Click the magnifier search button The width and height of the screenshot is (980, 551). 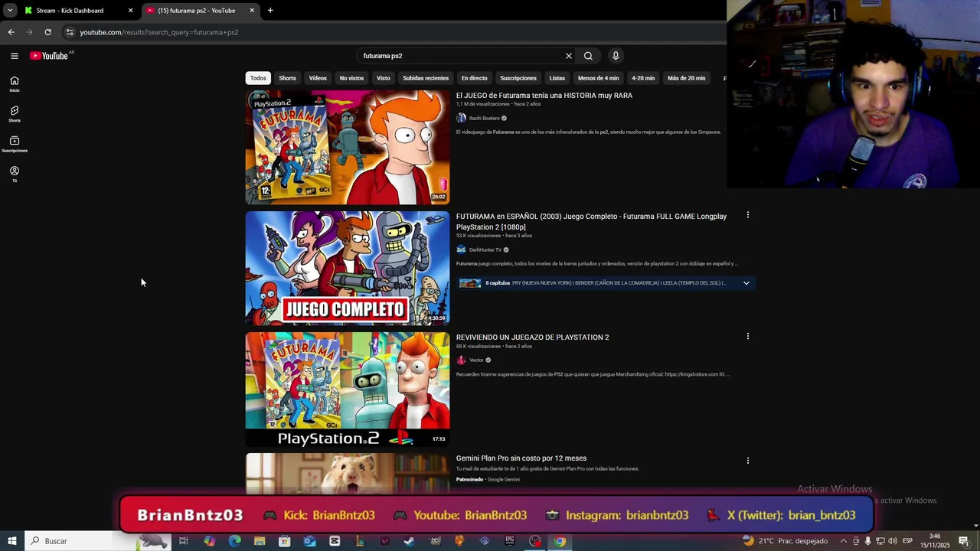(x=588, y=56)
